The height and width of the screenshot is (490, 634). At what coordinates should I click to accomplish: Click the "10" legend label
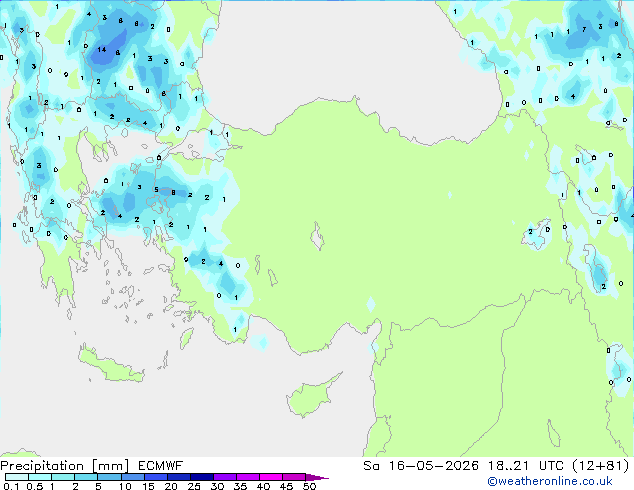125,486
